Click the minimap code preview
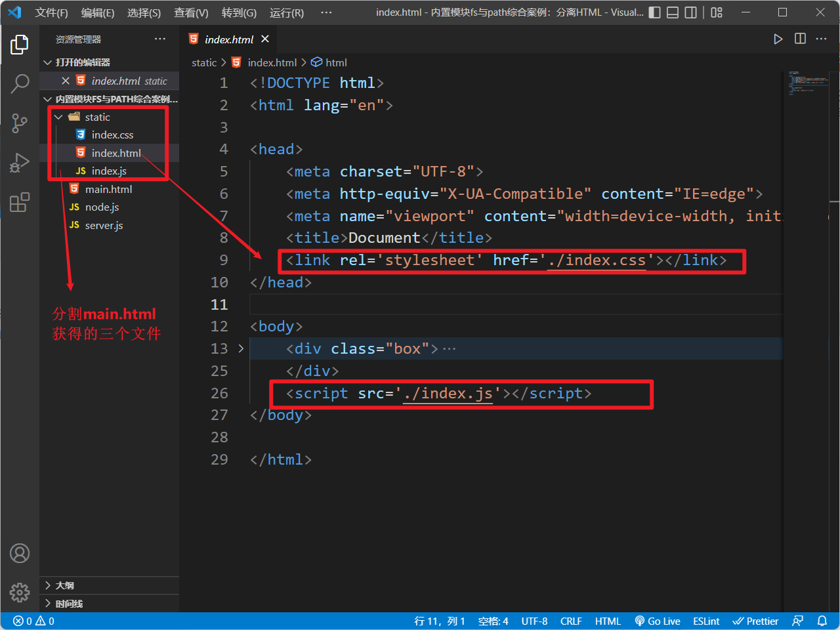This screenshot has width=840, height=630. 808,84
